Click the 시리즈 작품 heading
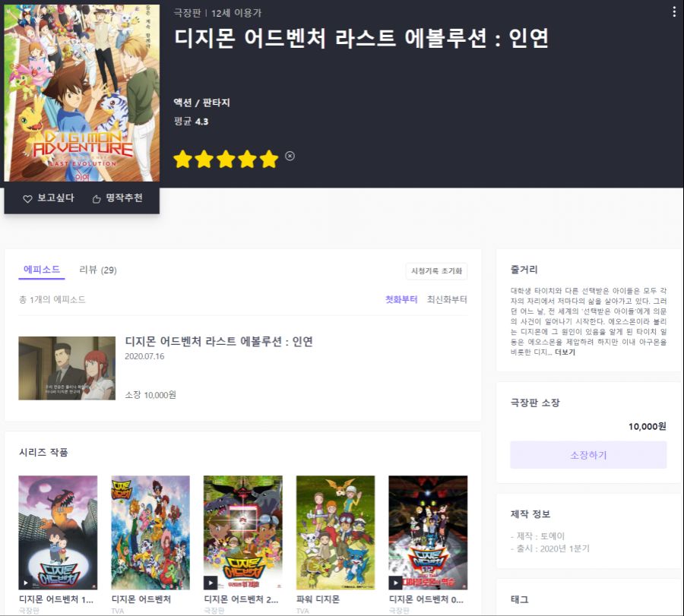This screenshot has height=616, width=684. coord(43,452)
